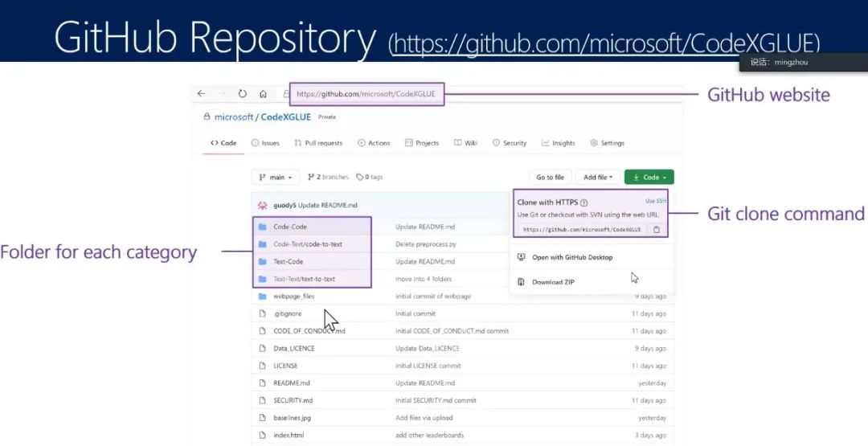Viewport: 868px width, 446px height.
Task: Click the browser home icon
Action: click(264, 94)
